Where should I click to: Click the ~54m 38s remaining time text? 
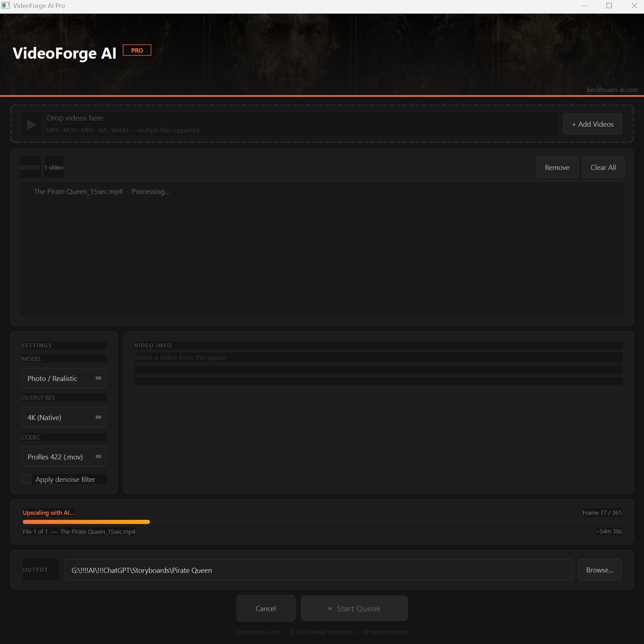pyautogui.click(x=608, y=532)
